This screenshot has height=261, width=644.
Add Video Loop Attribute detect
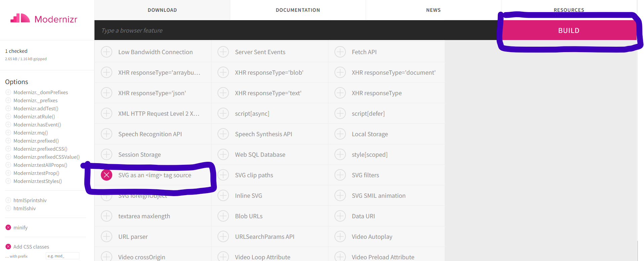pos(223,257)
